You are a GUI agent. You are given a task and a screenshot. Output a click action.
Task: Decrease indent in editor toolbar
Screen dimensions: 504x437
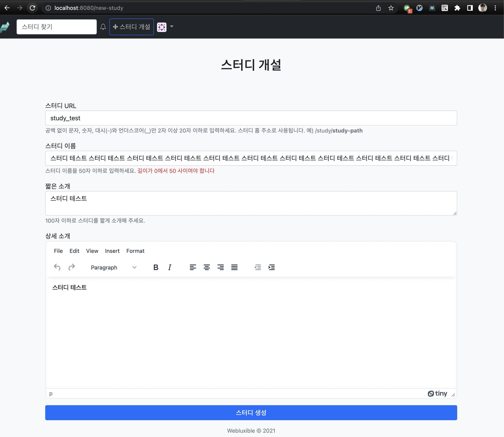point(258,267)
